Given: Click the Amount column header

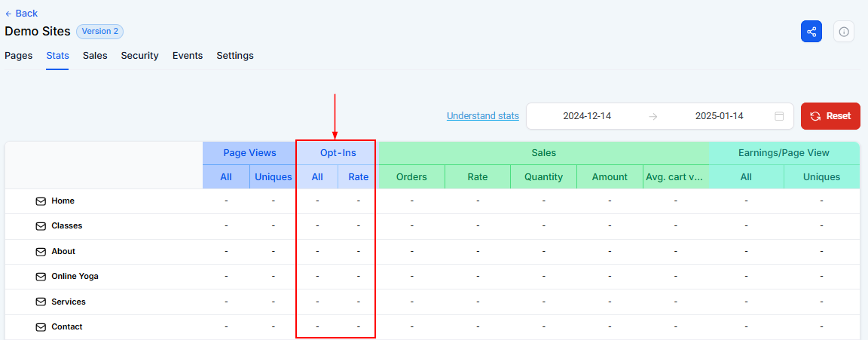Looking at the screenshot, I should click(x=610, y=177).
